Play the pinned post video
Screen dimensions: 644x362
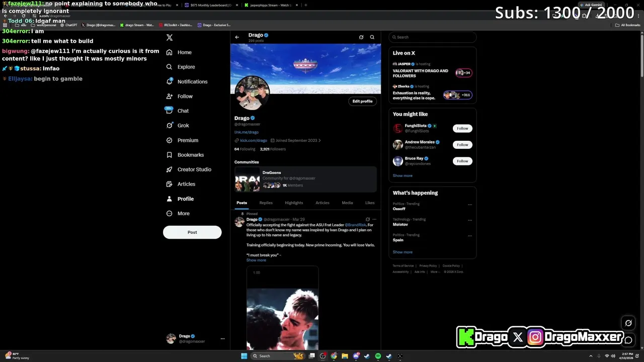pos(282,308)
